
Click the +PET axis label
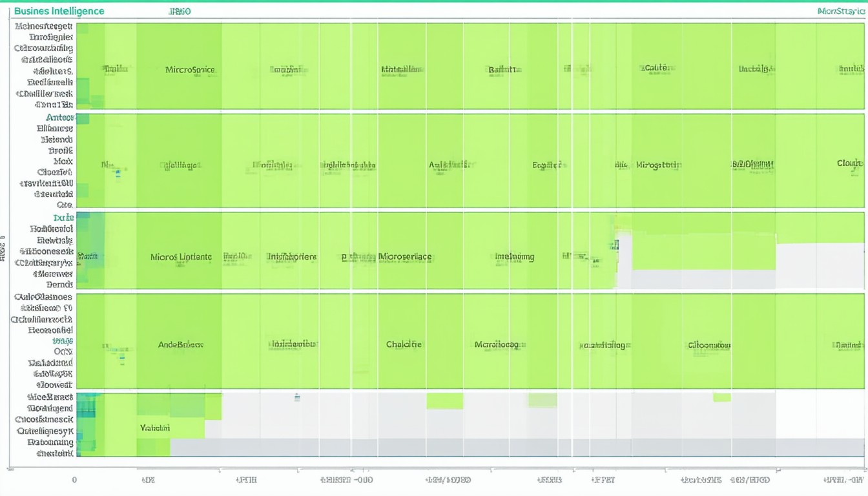click(x=603, y=480)
